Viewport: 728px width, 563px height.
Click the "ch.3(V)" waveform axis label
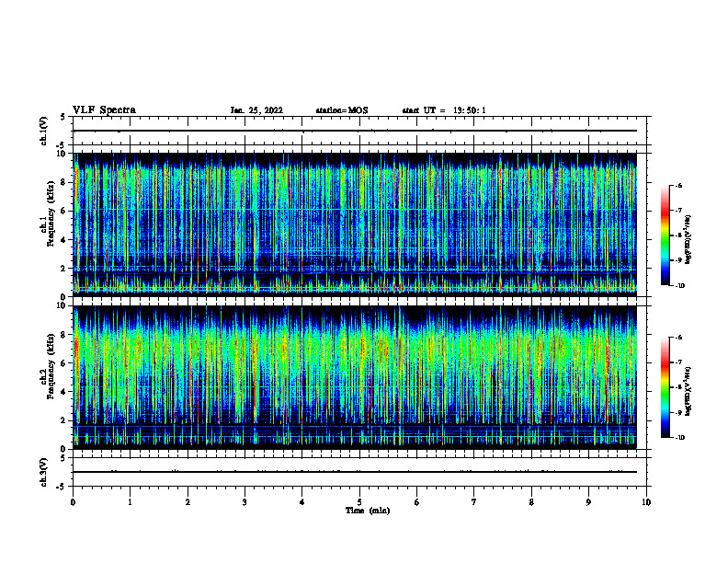(x=43, y=473)
